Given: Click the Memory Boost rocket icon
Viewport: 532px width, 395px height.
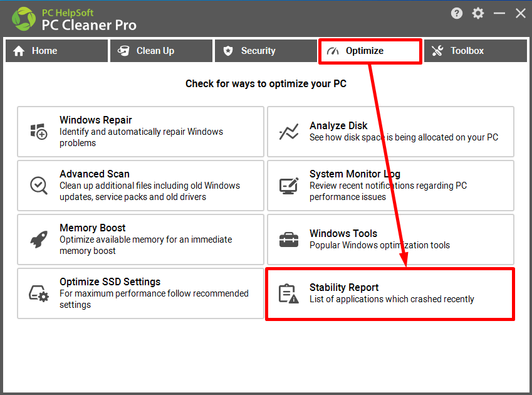Looking at the screenshot, I should (39, 240).
